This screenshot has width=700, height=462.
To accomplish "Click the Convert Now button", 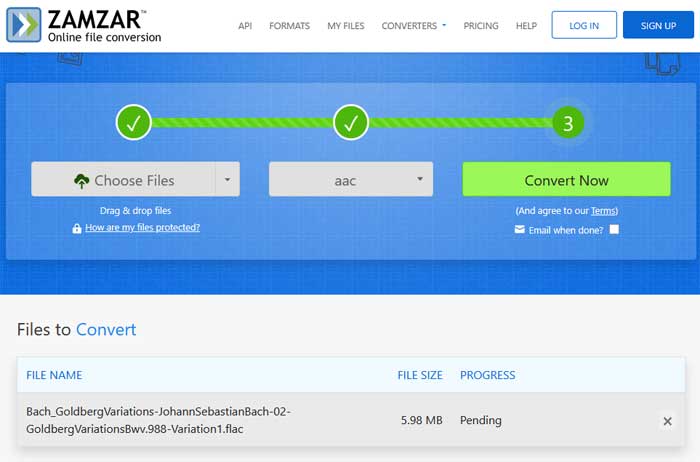I will pos(567,179).
